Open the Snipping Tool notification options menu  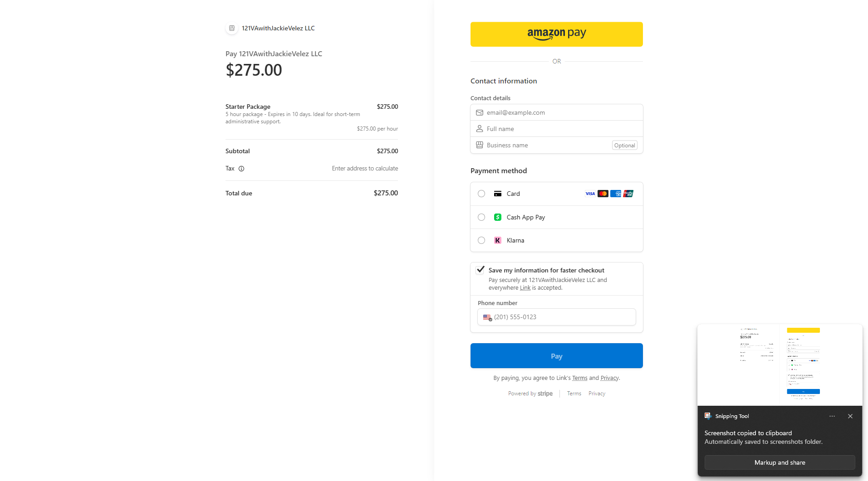point(832,416)
